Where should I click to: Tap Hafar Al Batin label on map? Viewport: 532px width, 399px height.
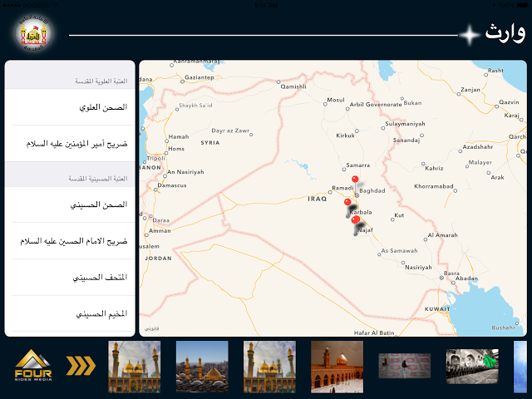point(374,332)
